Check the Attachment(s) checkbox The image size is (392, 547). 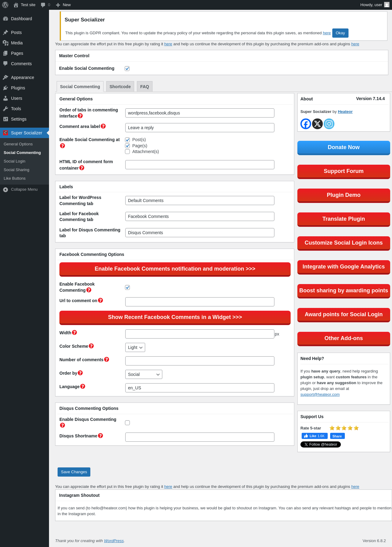point(127,152)
